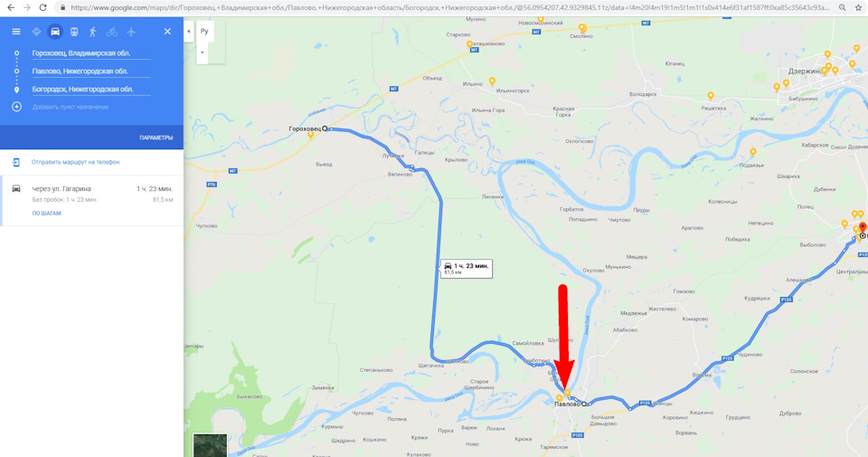Open the hamburger menu in directions panel
This screenshot has height=457, width=868.
tap(16, 32)
